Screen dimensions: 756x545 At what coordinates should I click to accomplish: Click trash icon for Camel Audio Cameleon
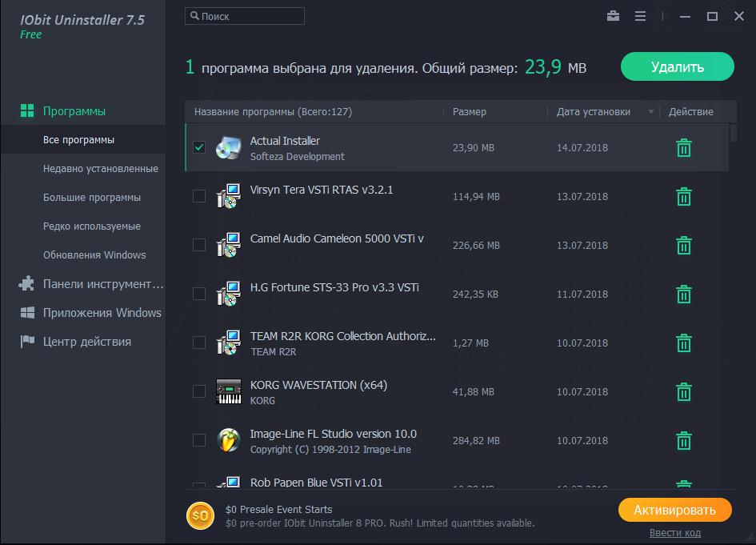(684, 246)
